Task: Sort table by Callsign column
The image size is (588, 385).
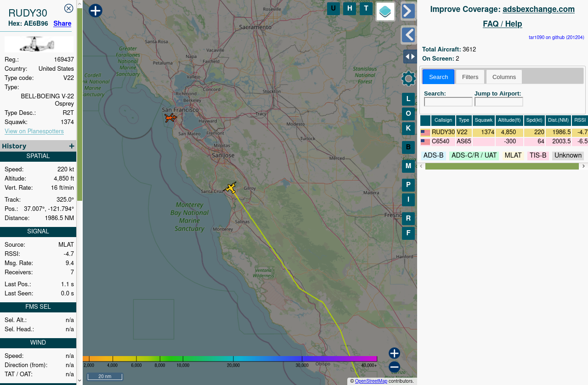Action: pos(443,120)
